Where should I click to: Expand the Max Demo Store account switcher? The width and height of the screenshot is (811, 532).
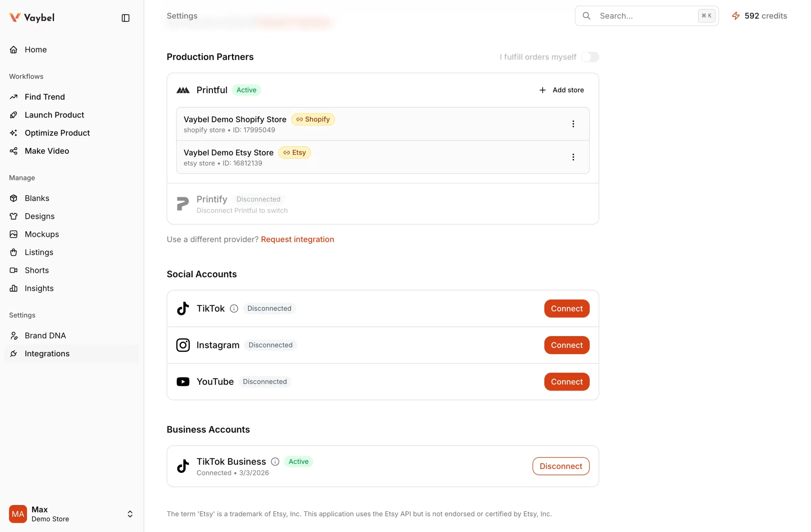pos(130,514)
